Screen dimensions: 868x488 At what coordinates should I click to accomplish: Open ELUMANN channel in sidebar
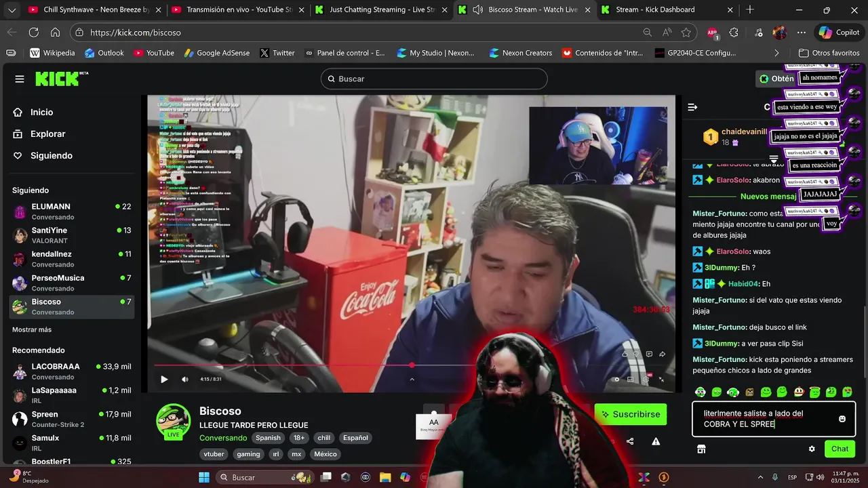pyautogui.click(x=73, y=211)
